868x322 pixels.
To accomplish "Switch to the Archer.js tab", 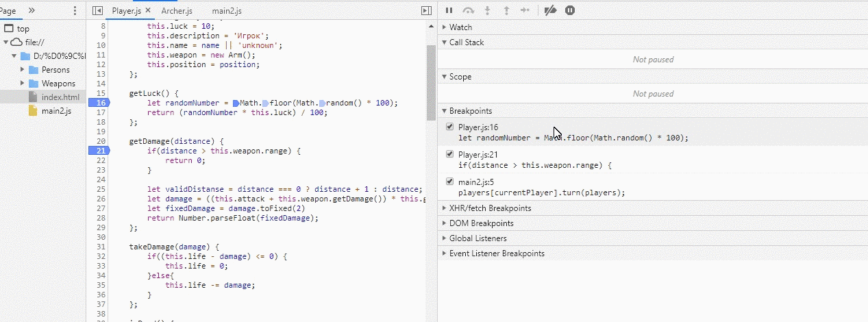I will click(177, 11).
